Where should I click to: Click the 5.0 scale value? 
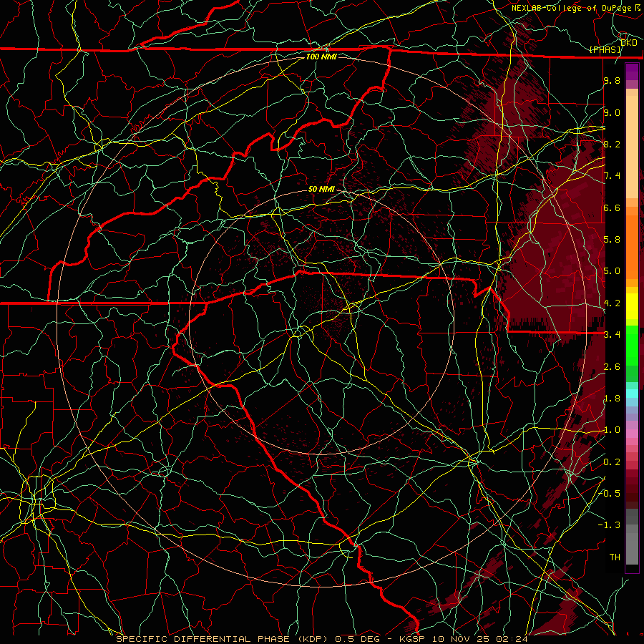[x=612, y=271]
